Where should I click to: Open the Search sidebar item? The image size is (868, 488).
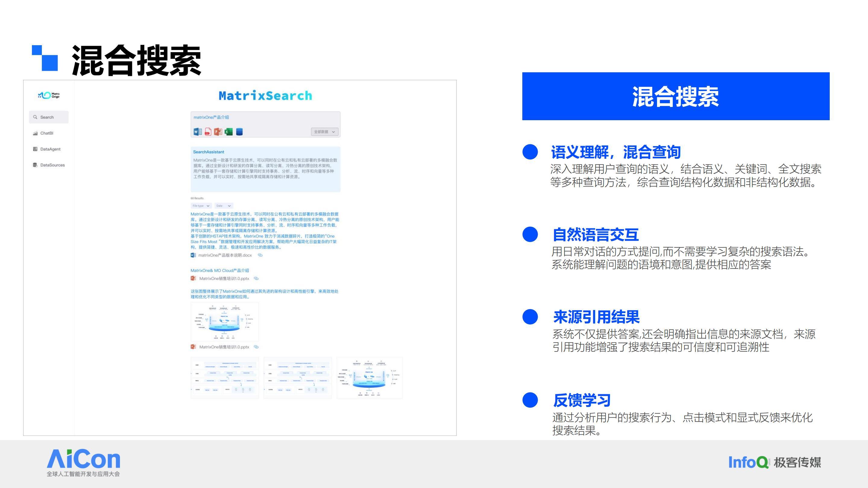(49, 117)
